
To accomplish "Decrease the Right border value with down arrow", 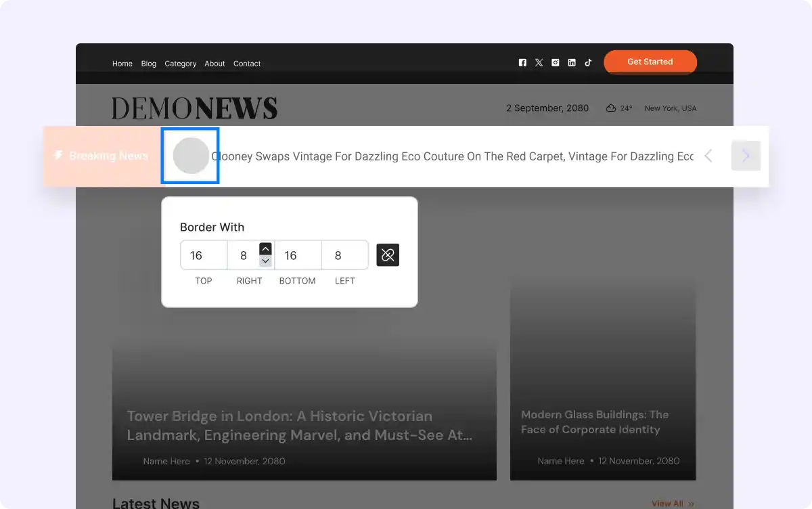I will tap(265, 261).
